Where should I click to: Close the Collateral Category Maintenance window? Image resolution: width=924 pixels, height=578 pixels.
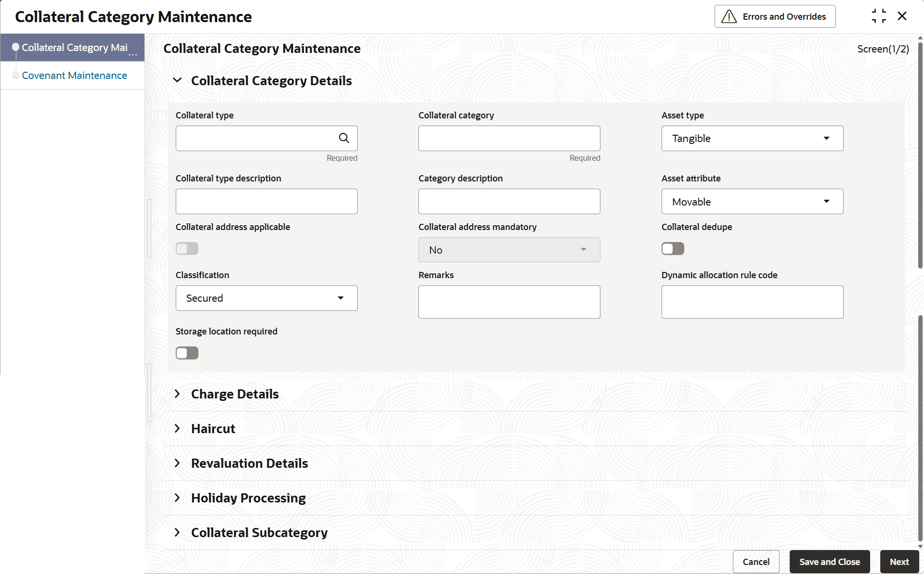(902, 16)
